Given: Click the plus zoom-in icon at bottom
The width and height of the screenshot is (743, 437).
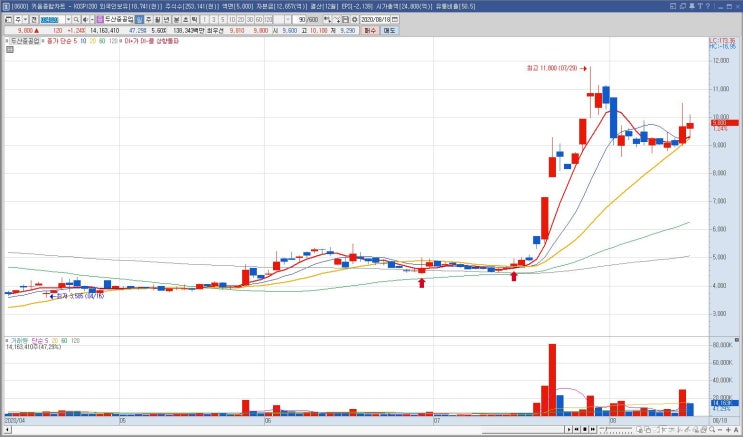Looking at the screenshot, I should click(x=728, y=430).
